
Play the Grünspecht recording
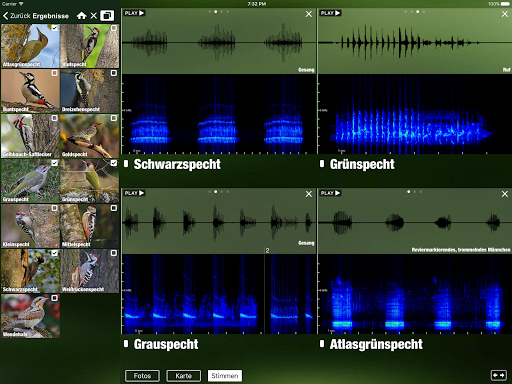pyautogui.click(x=330, y=13)
